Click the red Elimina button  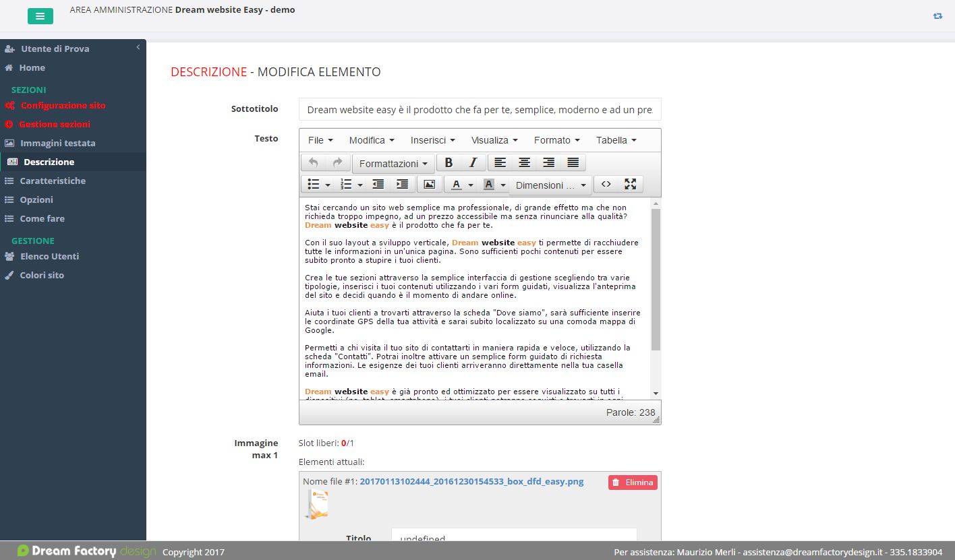pyautogui.click(x=633, y=483)
